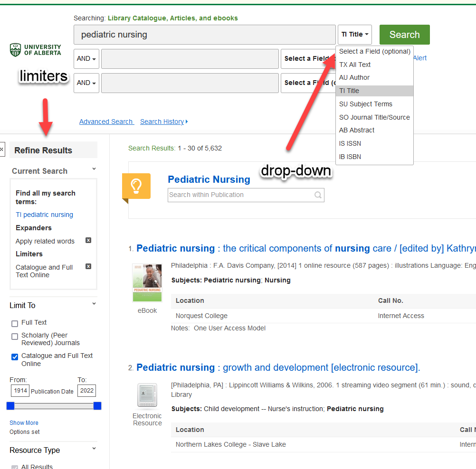The height and width of the screenshot is (469, 476).
Task: Open the second AND operator dropdown
Action: 86,83
